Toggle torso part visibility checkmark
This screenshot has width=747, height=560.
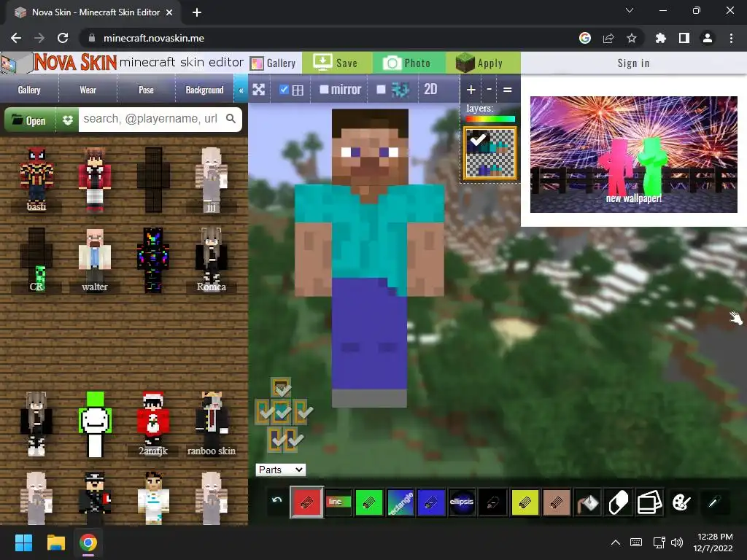point(282,411)
